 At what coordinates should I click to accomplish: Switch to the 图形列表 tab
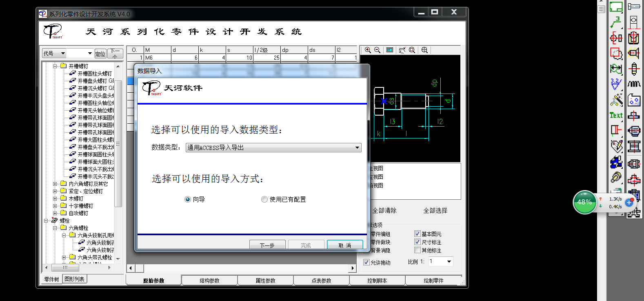(x=75, y=279)
